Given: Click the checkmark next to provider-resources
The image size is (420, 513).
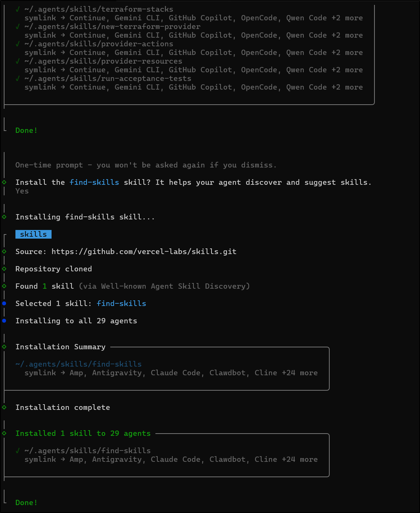Looking at the screenshot, I should click(17, 61).
